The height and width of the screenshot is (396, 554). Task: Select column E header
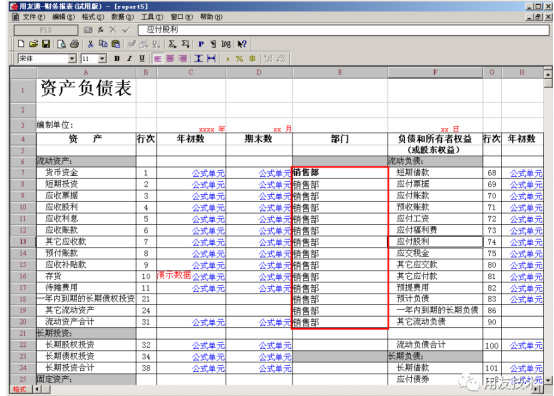(340, 72)
